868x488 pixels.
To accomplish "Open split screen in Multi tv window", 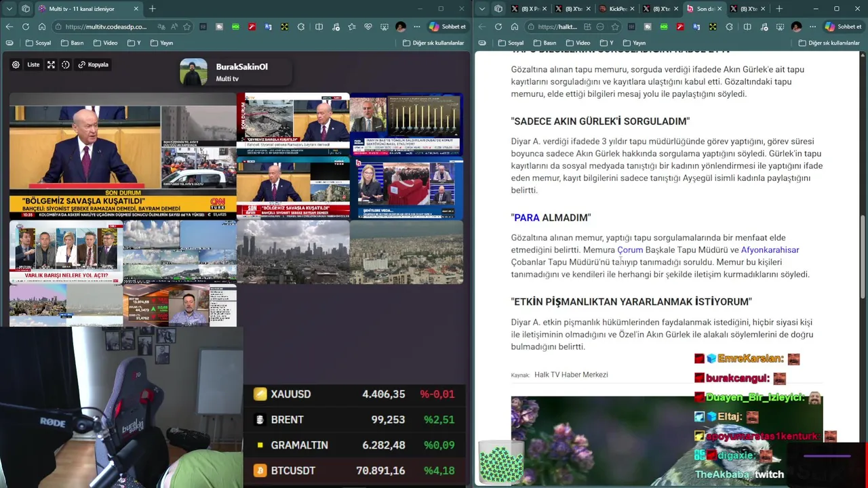I will pos(319,26).
